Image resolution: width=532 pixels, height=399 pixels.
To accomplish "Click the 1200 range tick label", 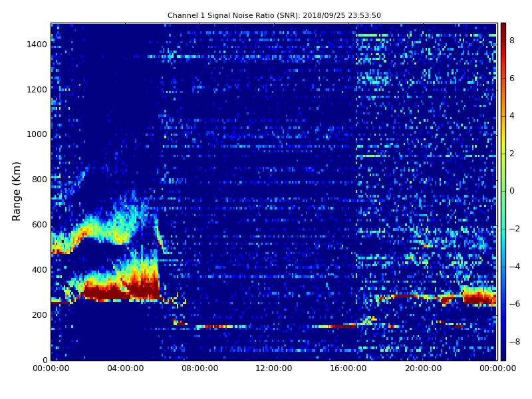I will [x=37, y=90].
